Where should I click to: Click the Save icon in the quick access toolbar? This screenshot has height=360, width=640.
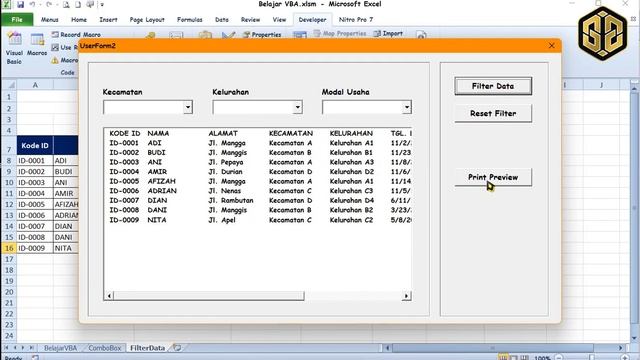20,5
